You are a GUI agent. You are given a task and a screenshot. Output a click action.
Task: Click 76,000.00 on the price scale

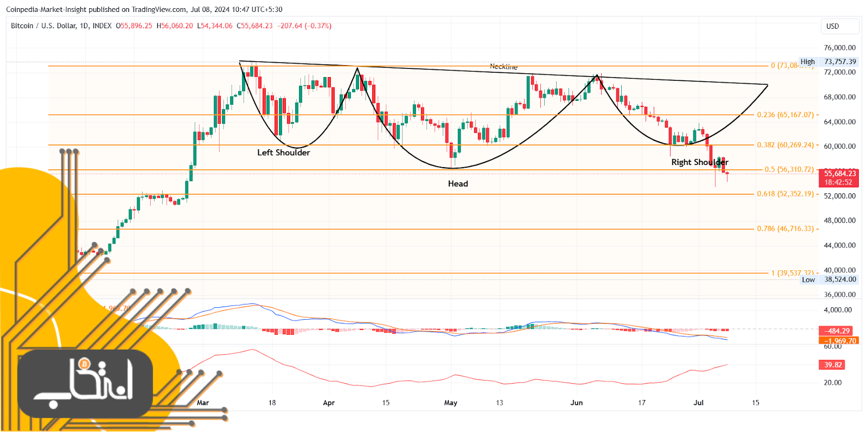pyautogui.click(x=840, y=48)
